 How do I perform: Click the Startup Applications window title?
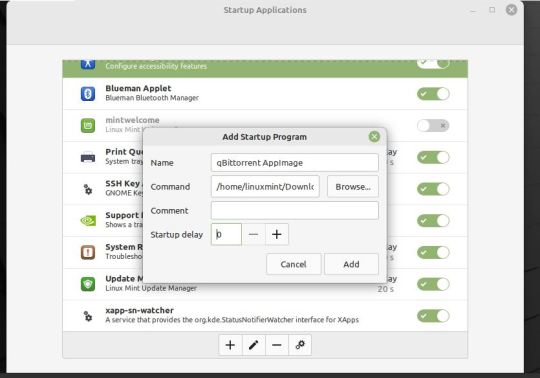point(265,10)
